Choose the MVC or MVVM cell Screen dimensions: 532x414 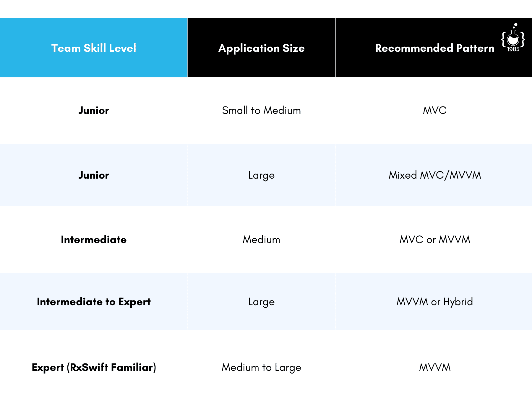point(435,240)
